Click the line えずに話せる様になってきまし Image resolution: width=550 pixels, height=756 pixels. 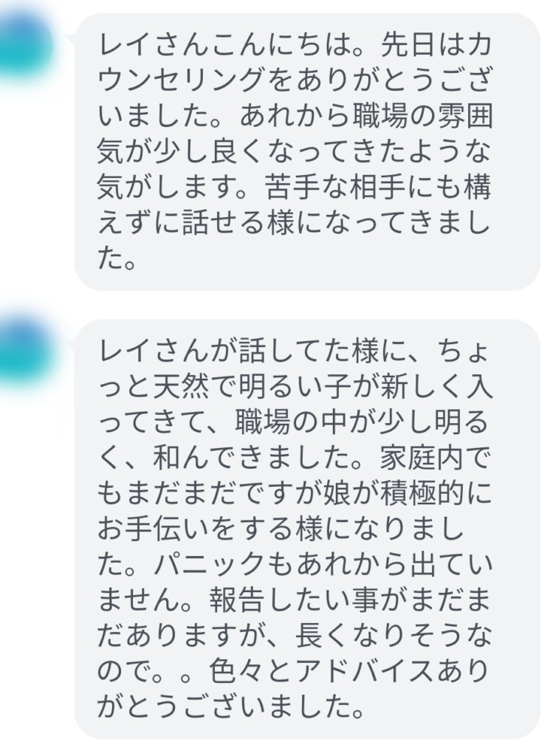pos(294,223)
